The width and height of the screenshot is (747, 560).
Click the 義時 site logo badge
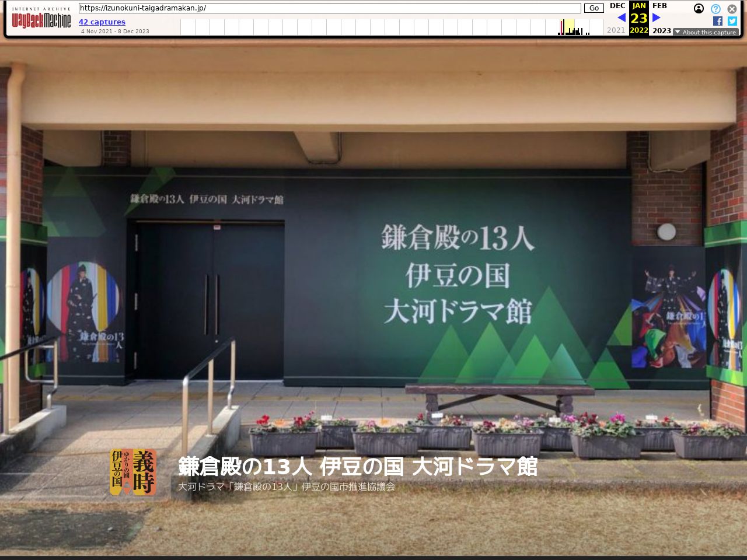click(x=133, y=473)
